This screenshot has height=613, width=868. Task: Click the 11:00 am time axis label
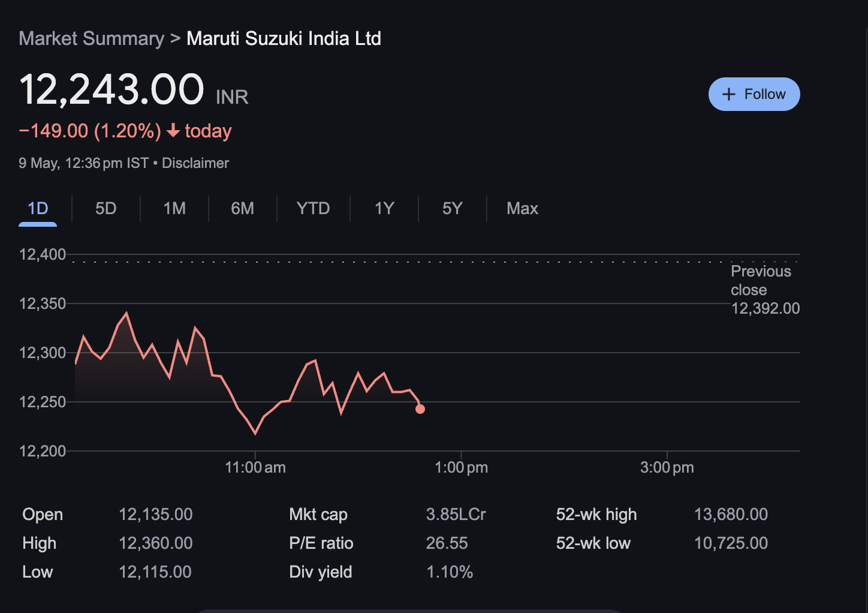pos(255,468)
